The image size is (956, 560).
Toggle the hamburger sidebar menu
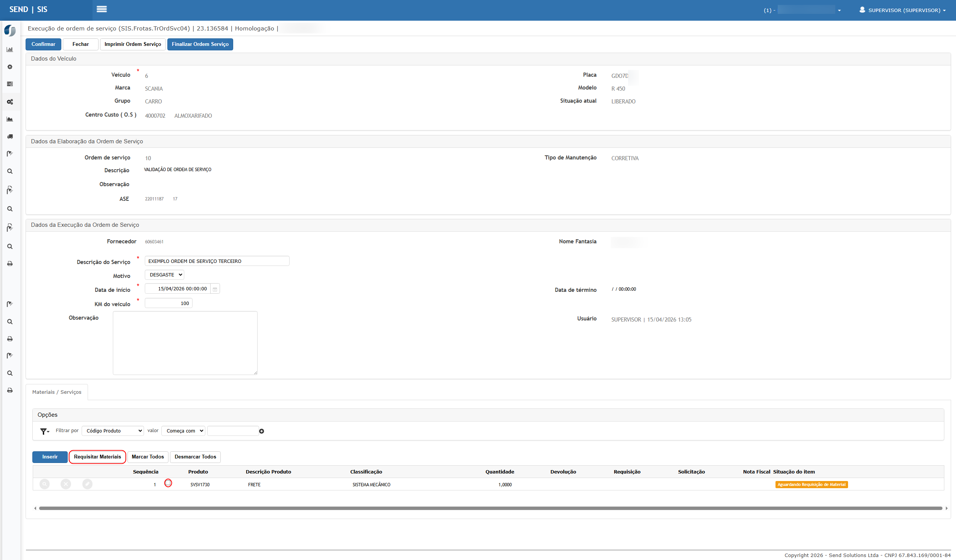pos(102,9)
